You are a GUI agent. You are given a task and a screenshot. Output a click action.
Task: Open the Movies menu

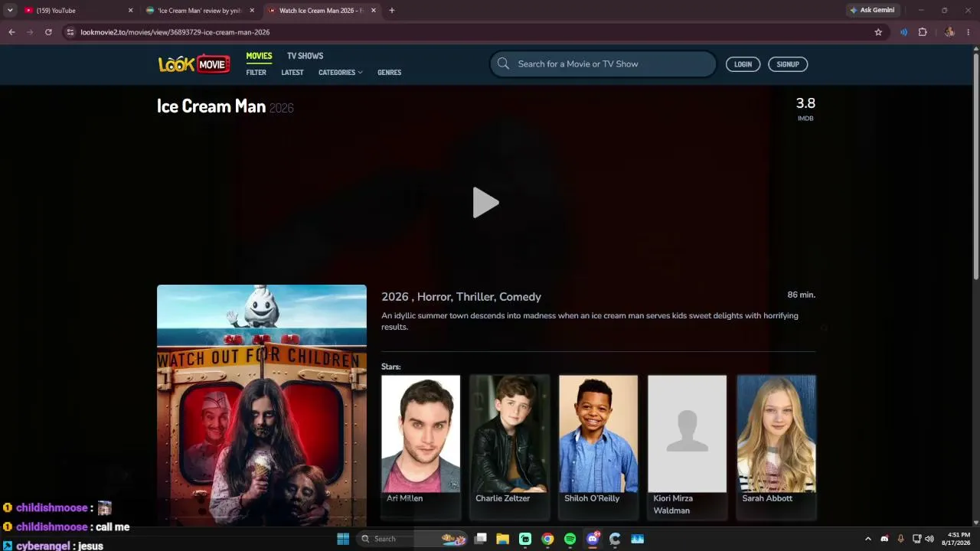(x=259, y=56)
